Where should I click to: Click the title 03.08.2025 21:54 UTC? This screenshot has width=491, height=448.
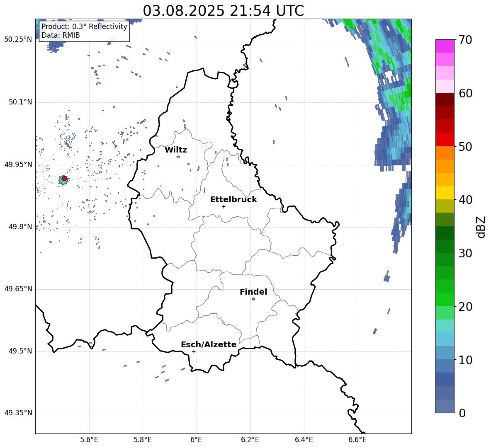tap(224, 11)
